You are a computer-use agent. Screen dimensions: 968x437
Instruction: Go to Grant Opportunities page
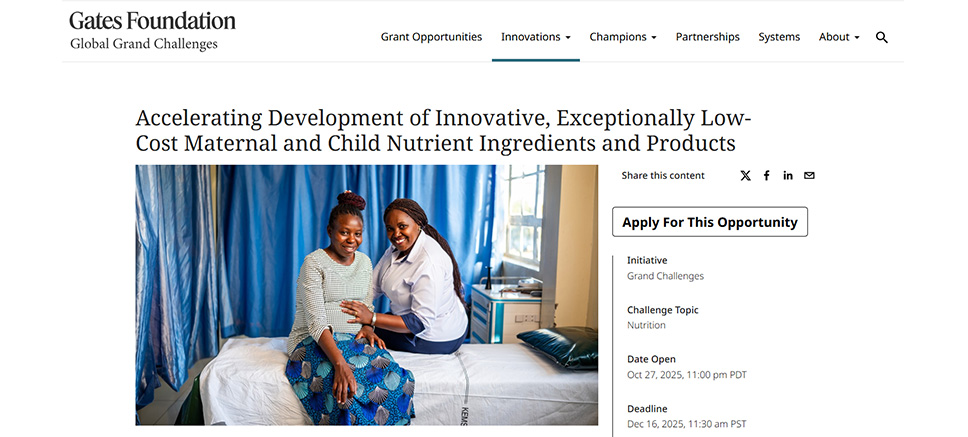pyautogui.click(x=431, y=37)
